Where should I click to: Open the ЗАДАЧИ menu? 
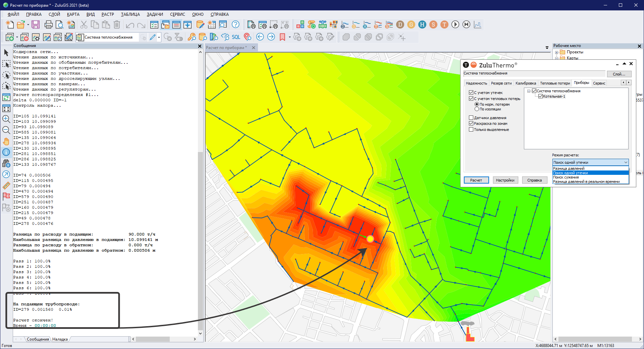pos(155,14)
